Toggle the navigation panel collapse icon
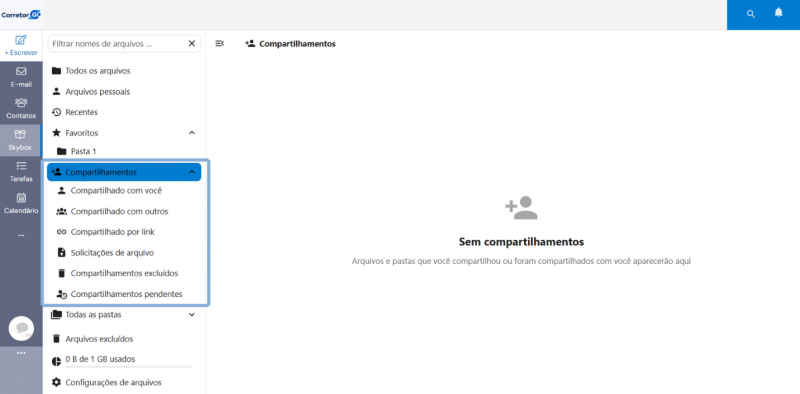 coord(219,44)
